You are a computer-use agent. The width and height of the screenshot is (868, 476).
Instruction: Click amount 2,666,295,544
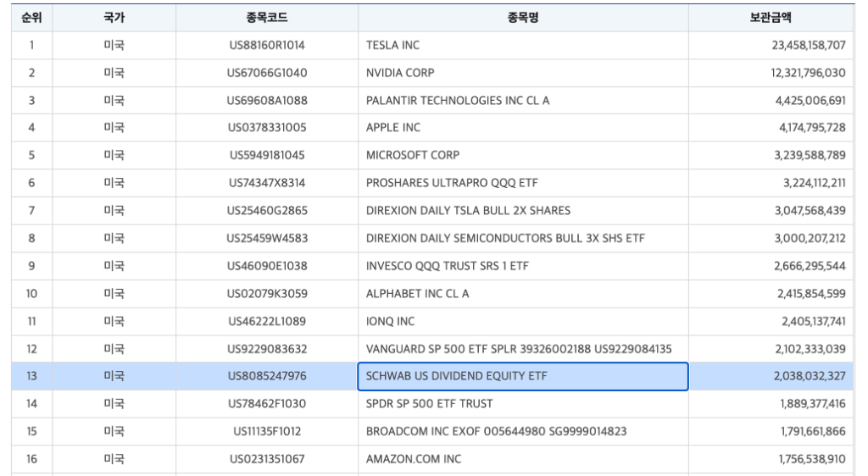point(810,266)
